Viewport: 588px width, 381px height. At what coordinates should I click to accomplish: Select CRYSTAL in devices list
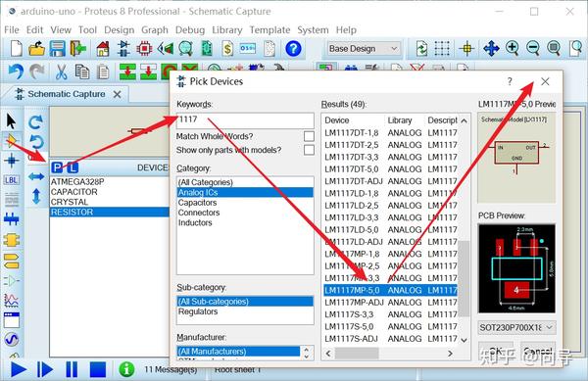pyautogui.click(x=110, y=203)
